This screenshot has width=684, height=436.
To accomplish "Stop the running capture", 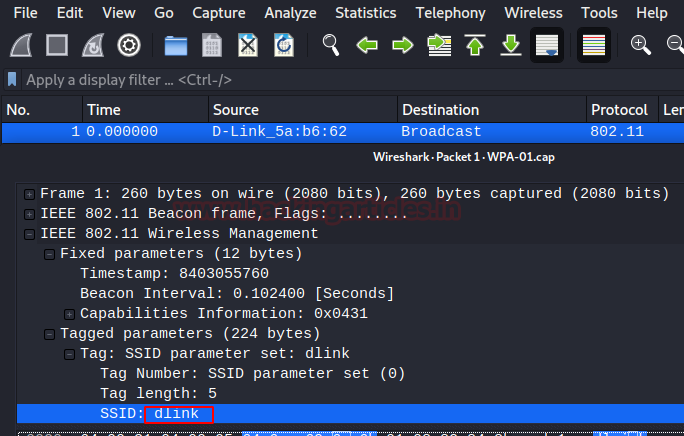I will click(x=57, y=45).
